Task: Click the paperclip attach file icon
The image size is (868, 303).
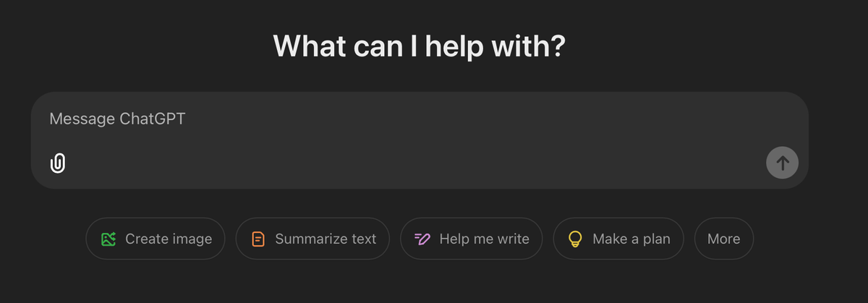Action: 58,163
